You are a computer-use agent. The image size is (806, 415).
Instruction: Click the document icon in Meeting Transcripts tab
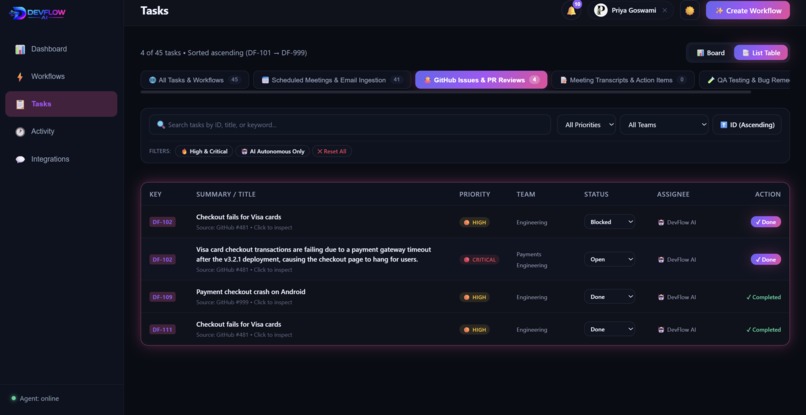(563, 80)
